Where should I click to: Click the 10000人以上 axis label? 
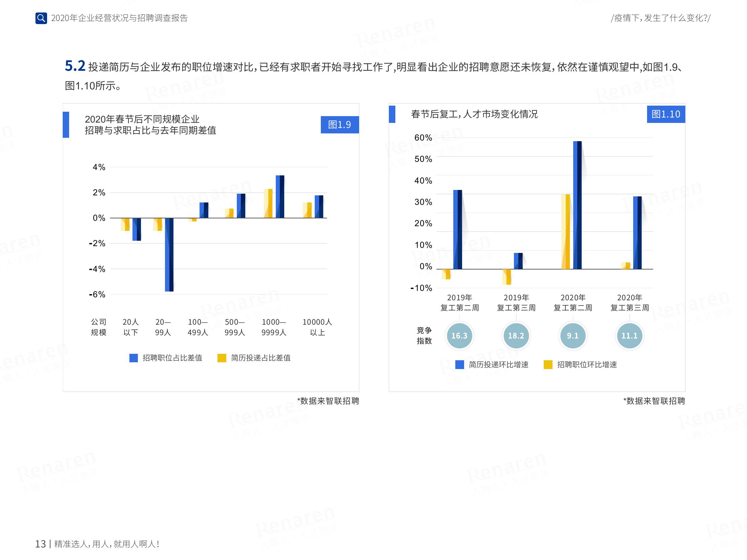317,327
